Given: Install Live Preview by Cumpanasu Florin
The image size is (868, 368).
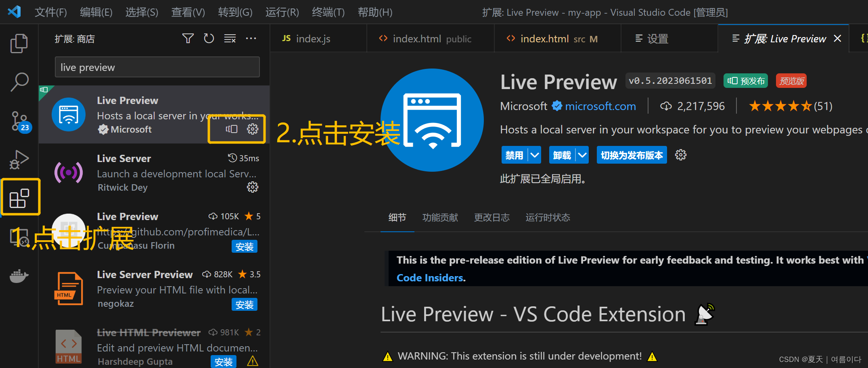Looking at the screenshot, I should point(245,247).
